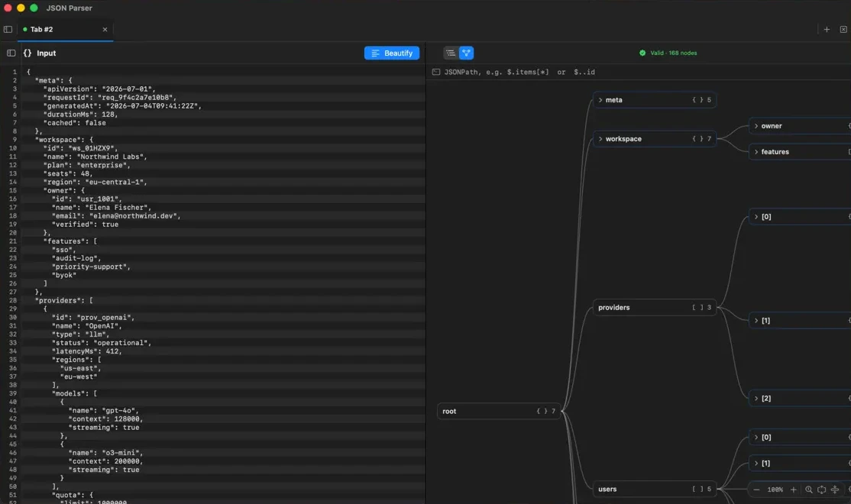Image resolution: width=851 pixels, height=504 pixels.
Task: Expand the owner node chevron
Action: pyautogui.click(x=756, y=127)
